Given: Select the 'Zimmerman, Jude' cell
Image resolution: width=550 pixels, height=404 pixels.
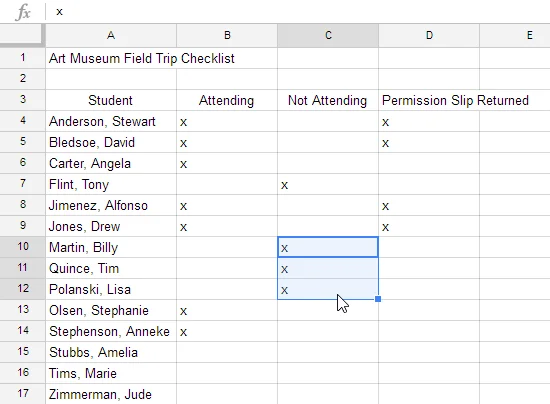Looking at the screenshot, I should click(111, 395).
